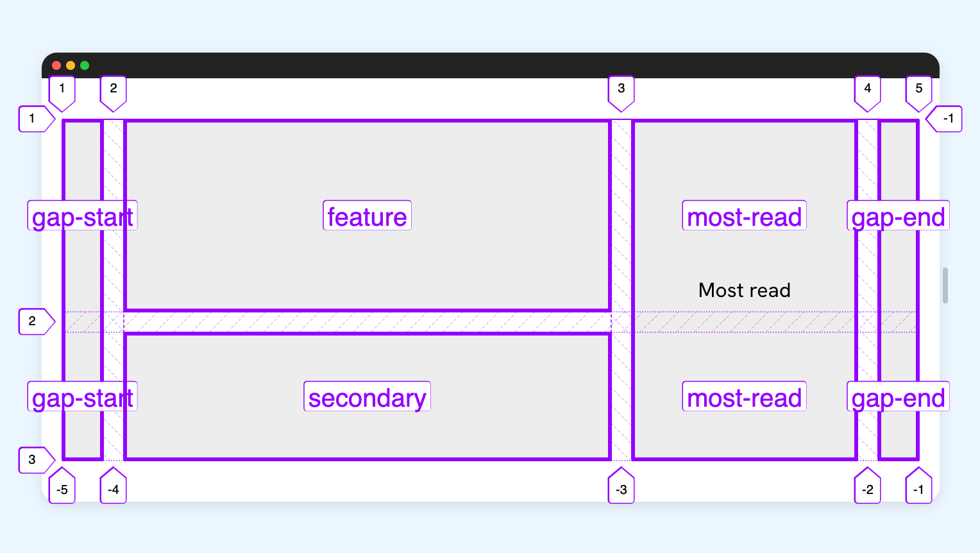Click the vertical scrollbar thumb
980x553 pixels.
pyautogui.click(x=945, y=285)
